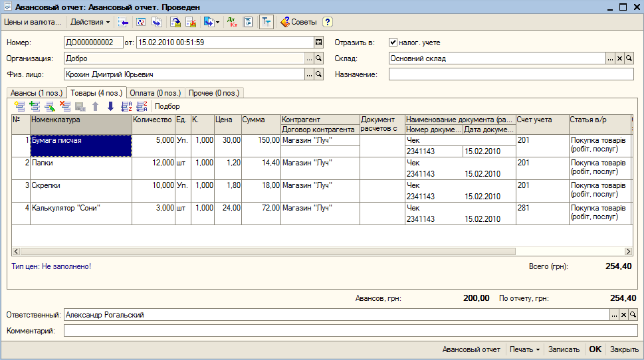Click the move row down blue arrow

(x=110, y=106)
